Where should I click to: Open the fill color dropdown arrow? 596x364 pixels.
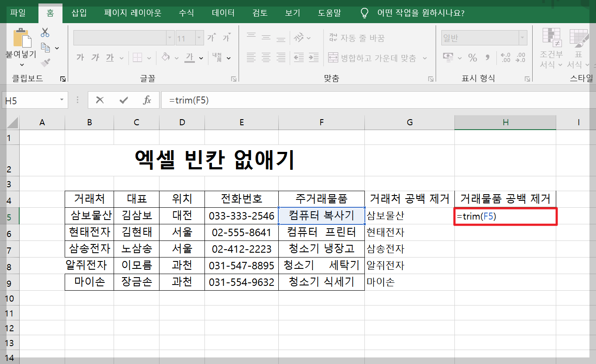click(x=176, y=58)
